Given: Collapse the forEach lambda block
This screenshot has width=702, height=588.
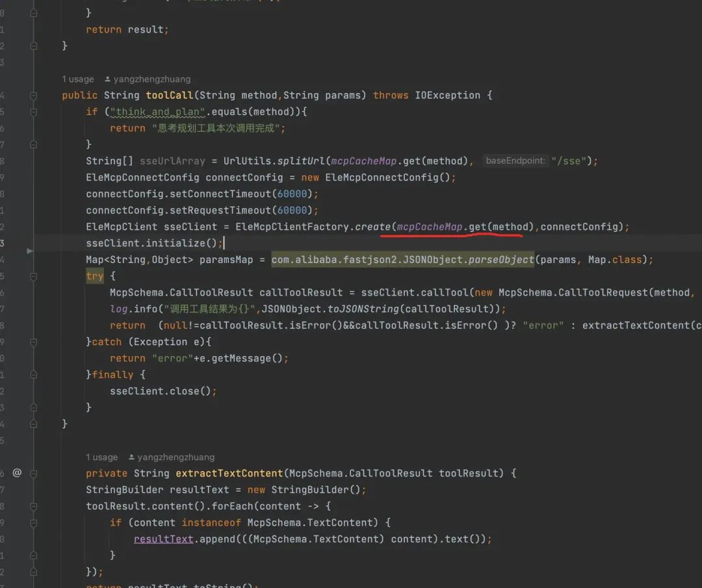Looking at the screenshot, I should click(x=34, y=507).
